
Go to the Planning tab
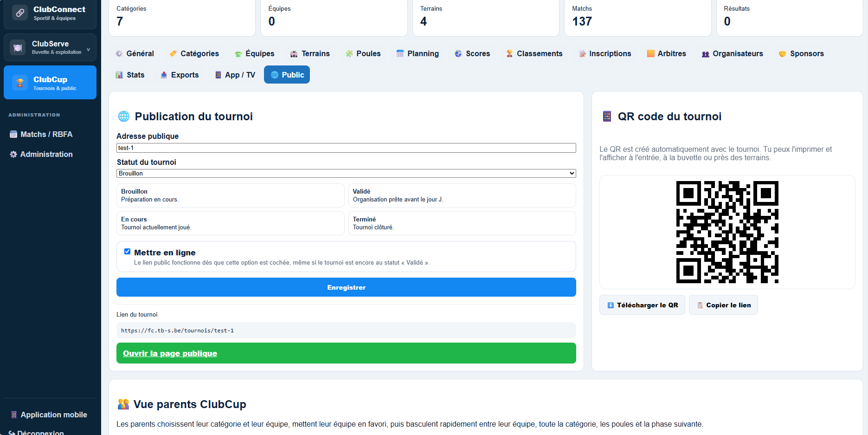[418, 53]
